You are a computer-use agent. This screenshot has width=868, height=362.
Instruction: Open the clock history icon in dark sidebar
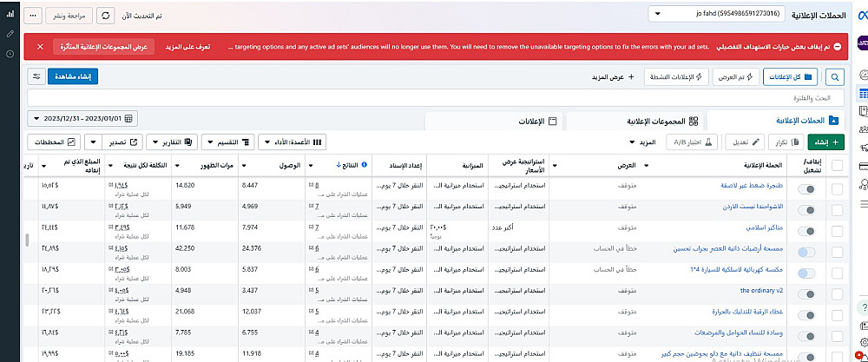(x=9, y=54)
